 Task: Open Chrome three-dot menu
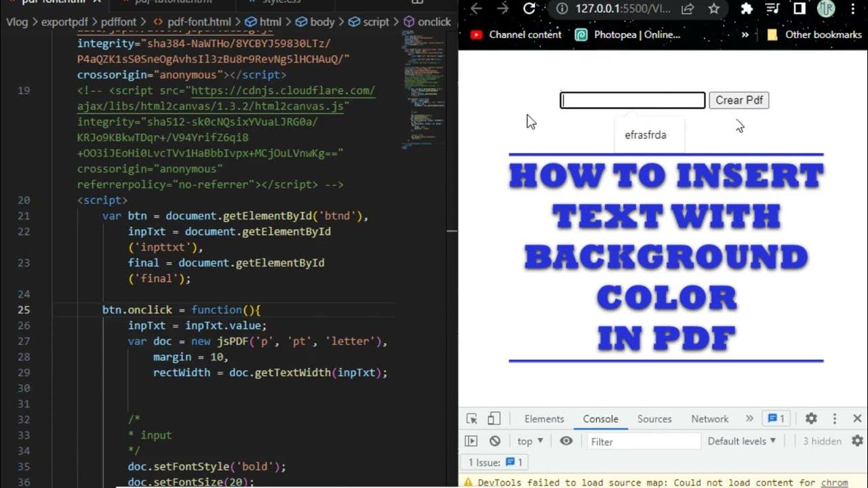coord(853,9)
